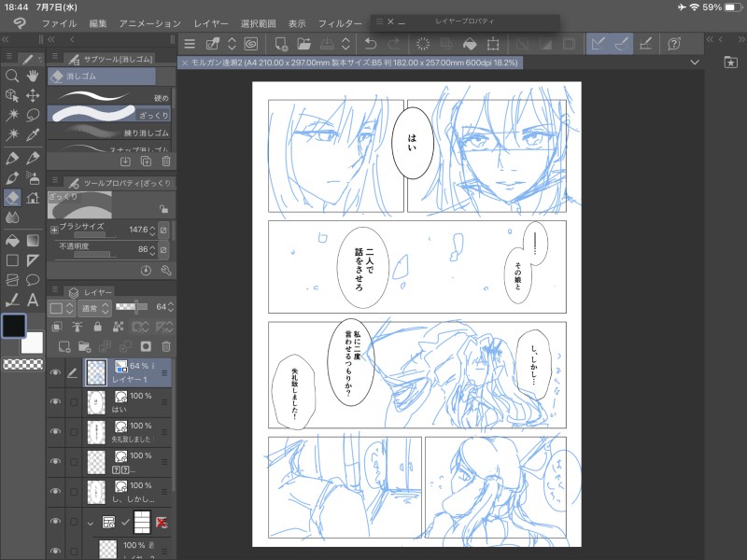Open the 編集 menu
Screen dimensions: 747x560
click(x=98, y=23)
